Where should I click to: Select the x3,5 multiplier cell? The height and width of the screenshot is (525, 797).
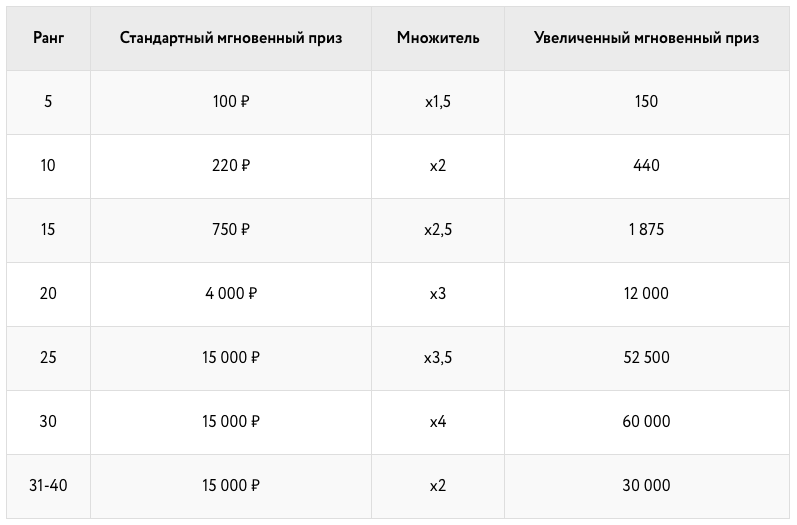click(438, 358)
